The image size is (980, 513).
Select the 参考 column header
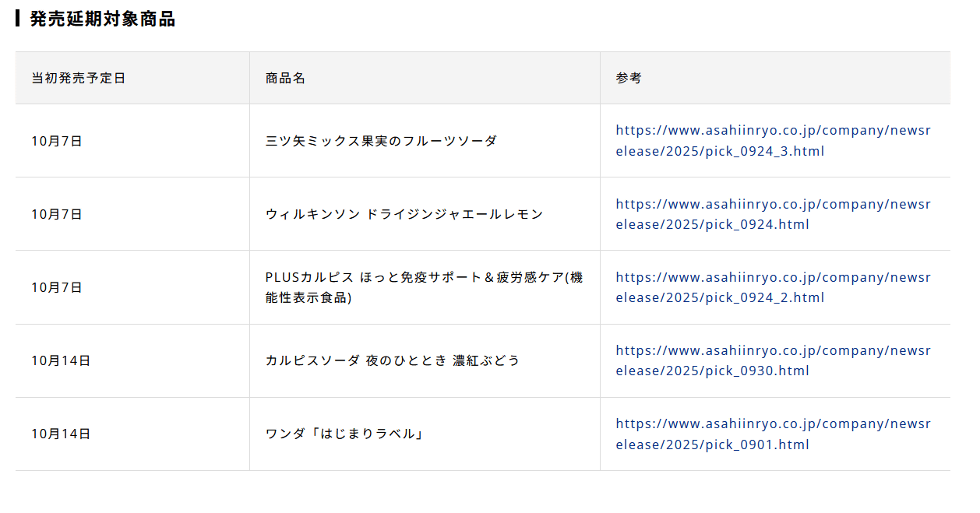click(x=629, y=78)
